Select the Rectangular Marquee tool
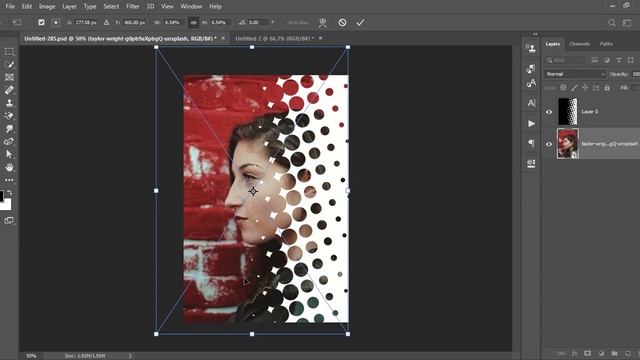This screenshot has width=640, height=360. (x=9, y=52)
